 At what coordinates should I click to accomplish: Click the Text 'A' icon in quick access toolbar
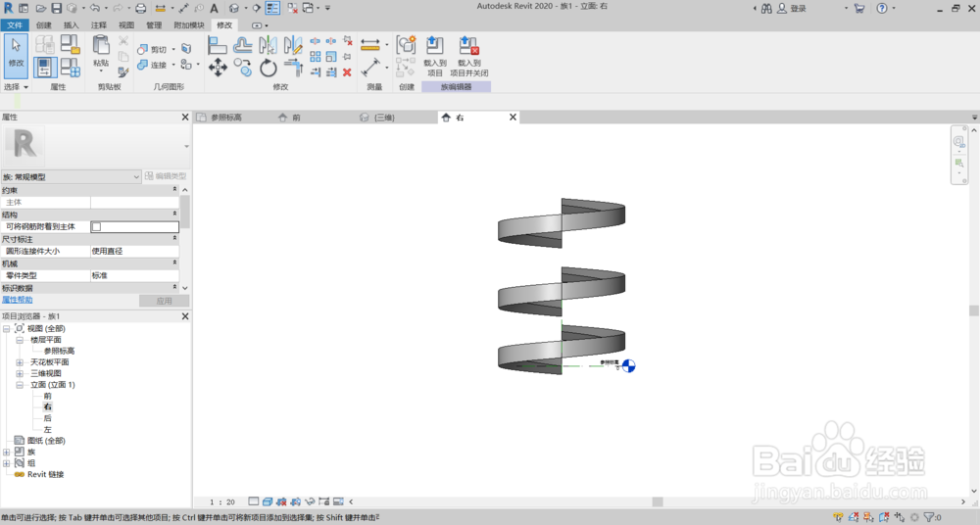214,8
